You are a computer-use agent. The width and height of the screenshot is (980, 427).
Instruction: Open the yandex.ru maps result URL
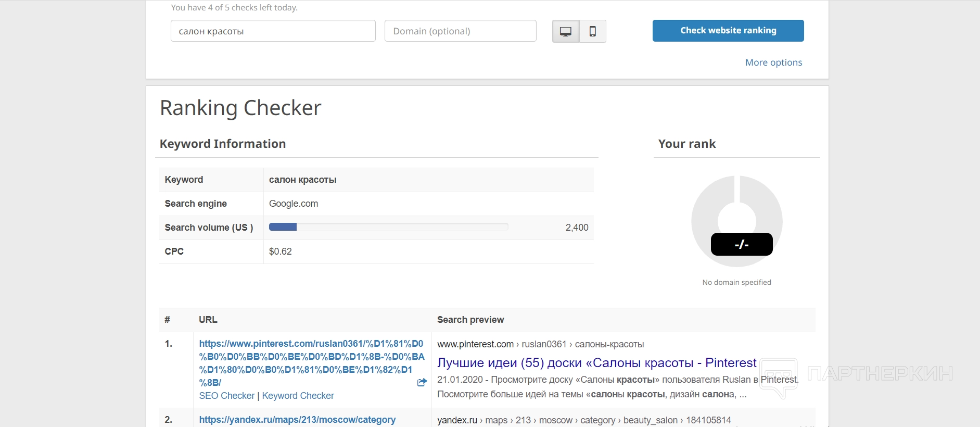click(297, 420)
